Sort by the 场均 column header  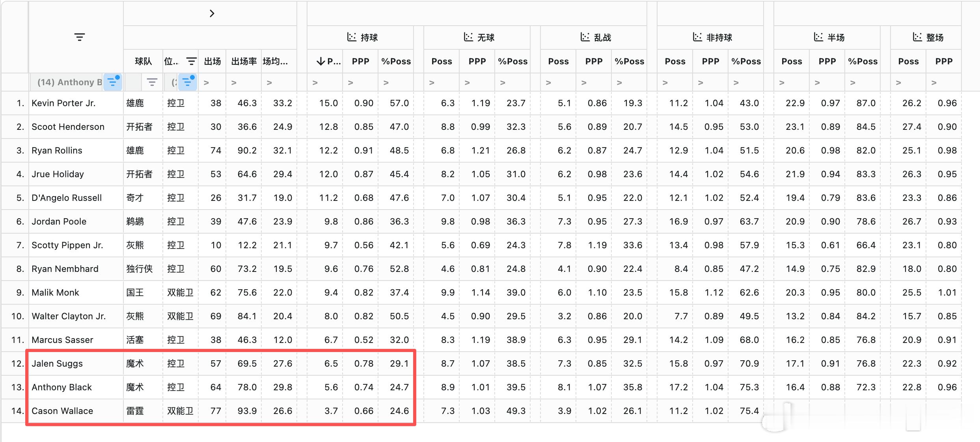tap(275, 61)
